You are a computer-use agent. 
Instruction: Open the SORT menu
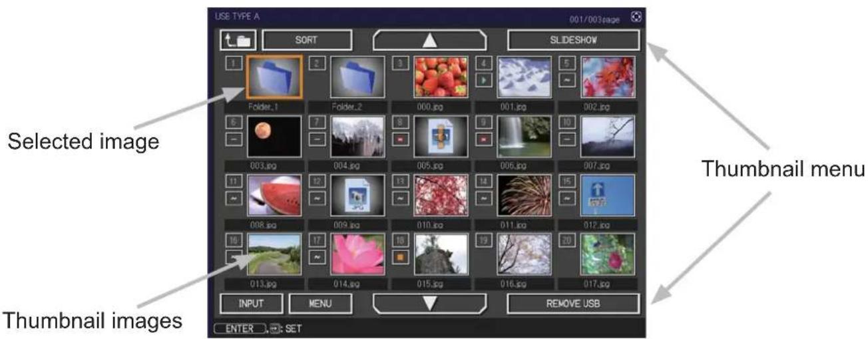(307, 40)
